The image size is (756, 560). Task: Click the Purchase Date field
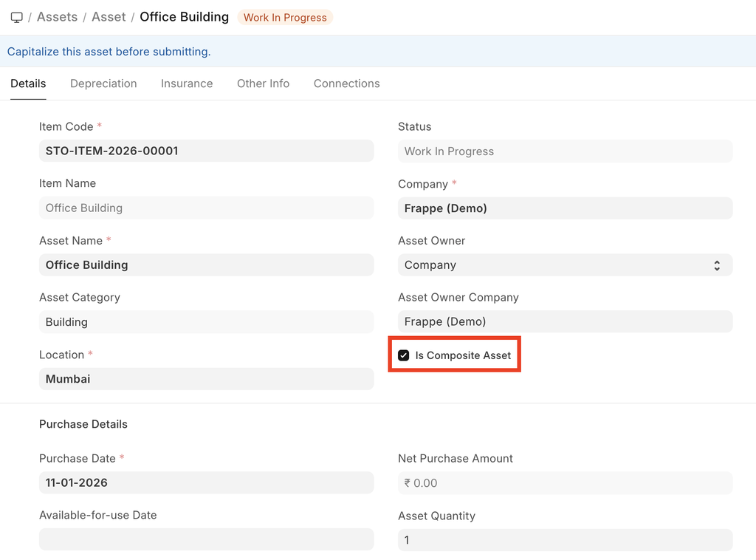[x=206, y=483]
